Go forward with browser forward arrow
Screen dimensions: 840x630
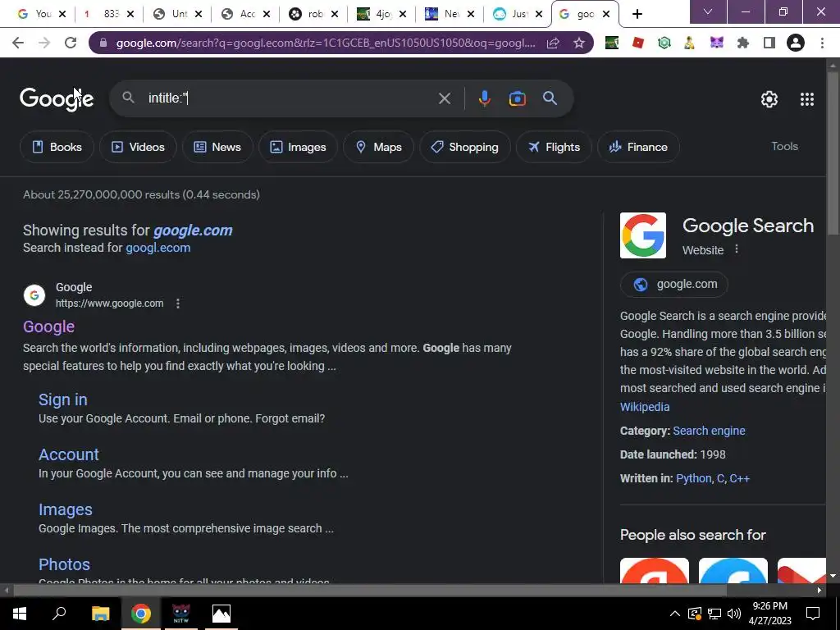[x=44, y=43]
